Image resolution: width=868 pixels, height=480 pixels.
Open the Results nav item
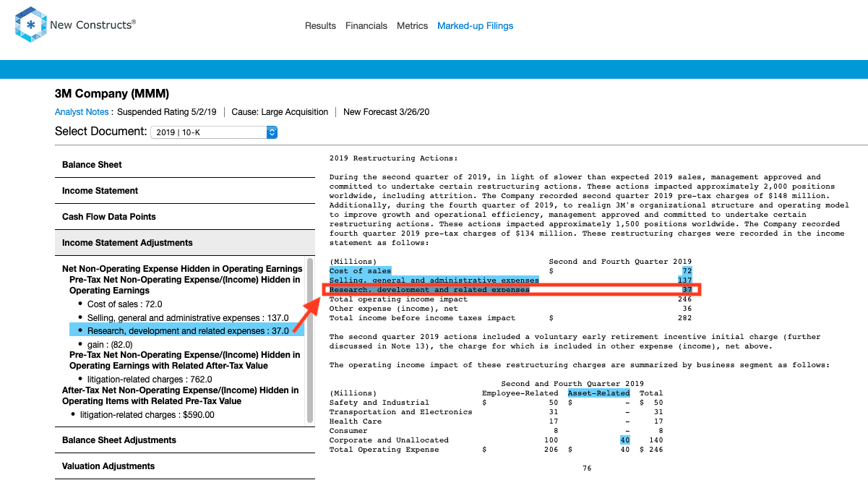[320, 26]
